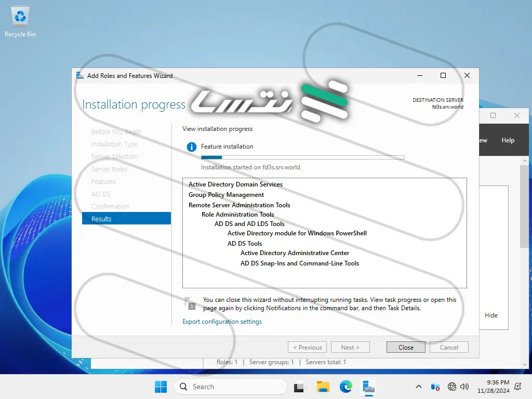Image resolution: width=532 pixels, height=399 pixels.
Task: Open the Recycle Bin desktop icon
Action: click(x=20, y=22)
